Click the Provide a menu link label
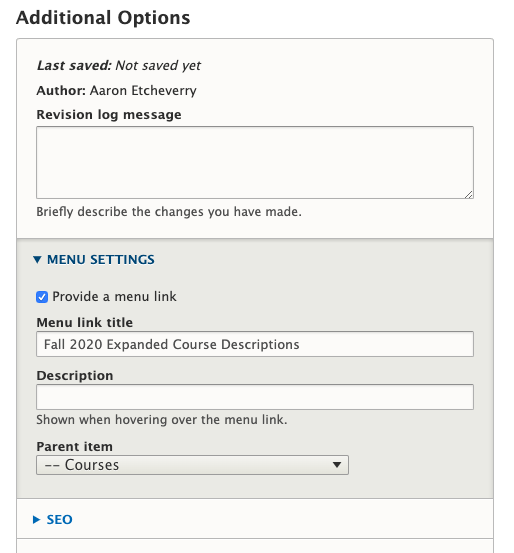 pos(114,297)
